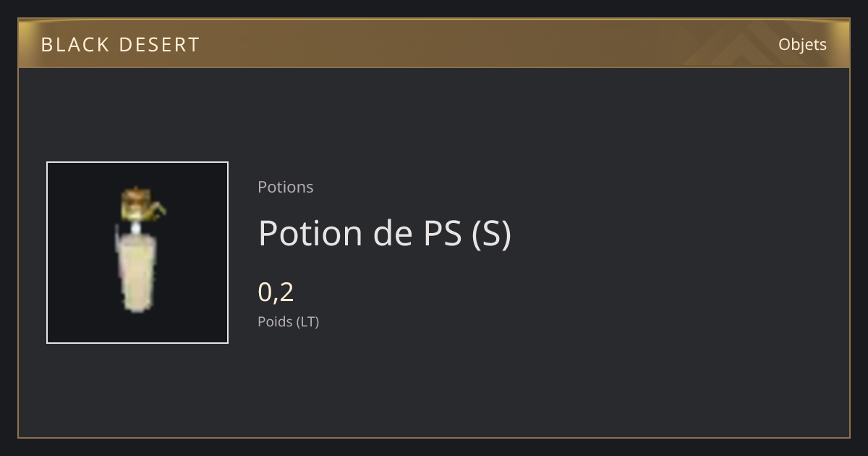Select the word BLACK in the header
Viewport: 868px width, 456px height.
tap(74, 45)
